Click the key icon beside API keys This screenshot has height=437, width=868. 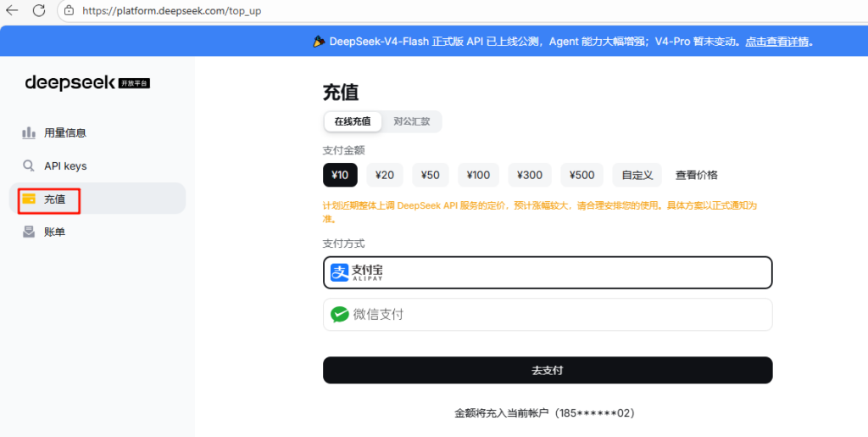click(x=28, y=165)
